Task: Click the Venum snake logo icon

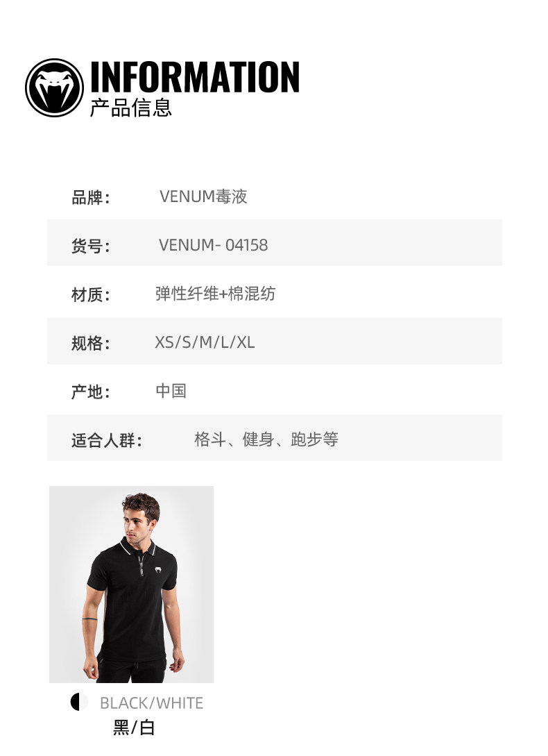Action: tap(55, 87)
